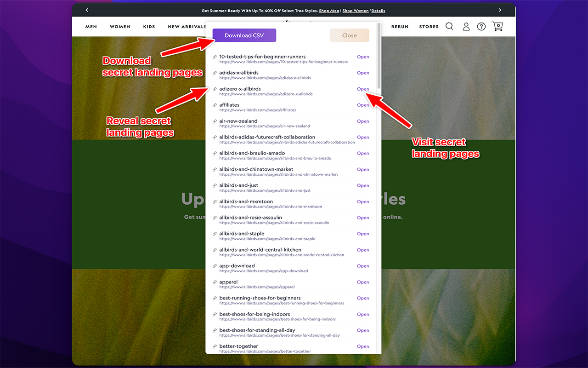Click the link icon next to apparel
The height and width of the screenshot is (368, 588).
215,282
